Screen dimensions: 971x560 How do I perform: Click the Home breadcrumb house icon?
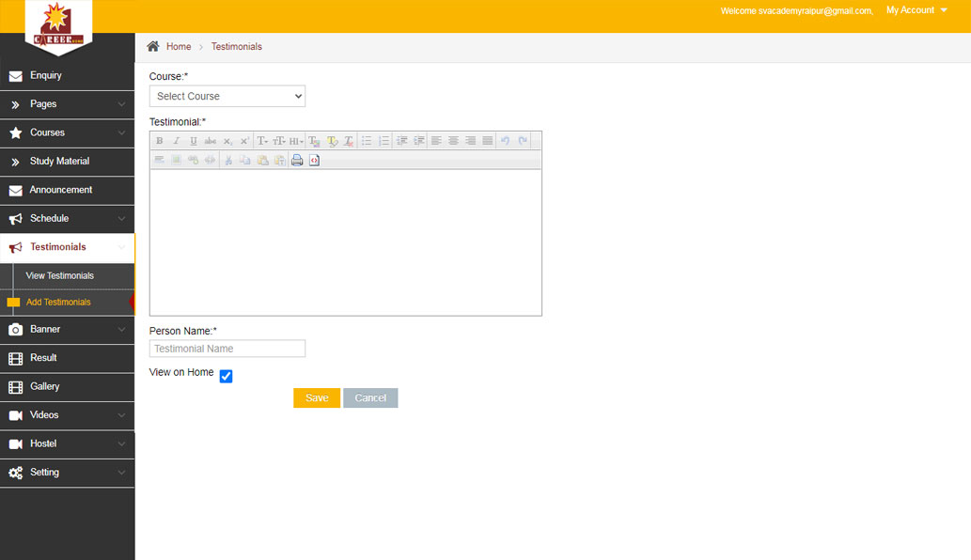click(153, 46)
